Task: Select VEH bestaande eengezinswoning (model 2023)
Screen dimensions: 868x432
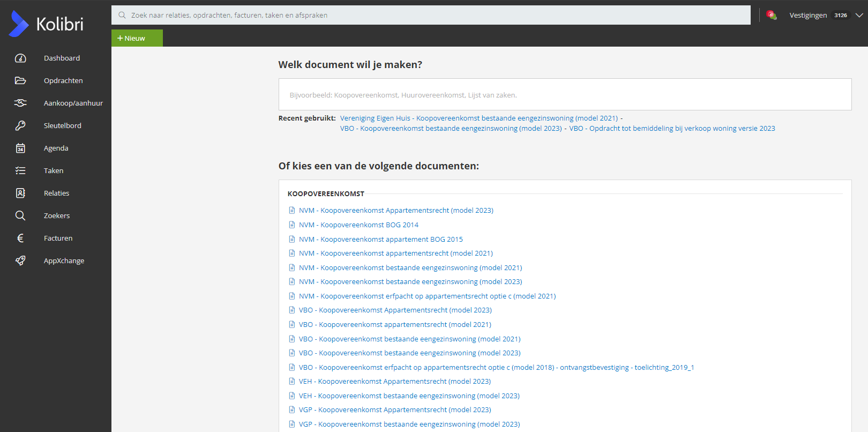Action: (x=409, y=396)
